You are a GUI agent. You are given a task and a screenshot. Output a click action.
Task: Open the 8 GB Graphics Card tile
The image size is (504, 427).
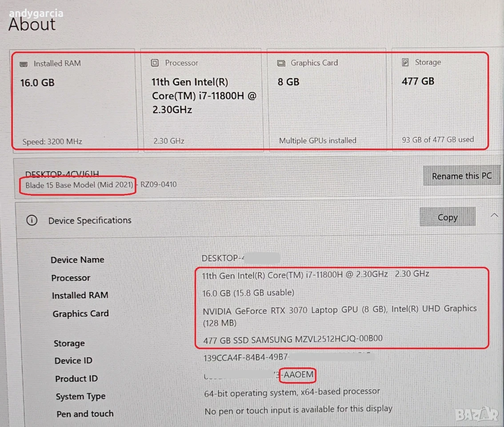click(327, 100)
